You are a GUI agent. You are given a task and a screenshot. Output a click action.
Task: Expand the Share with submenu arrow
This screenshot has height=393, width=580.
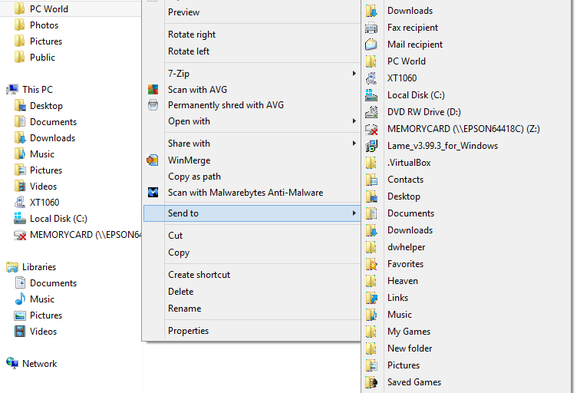[354, 143]
